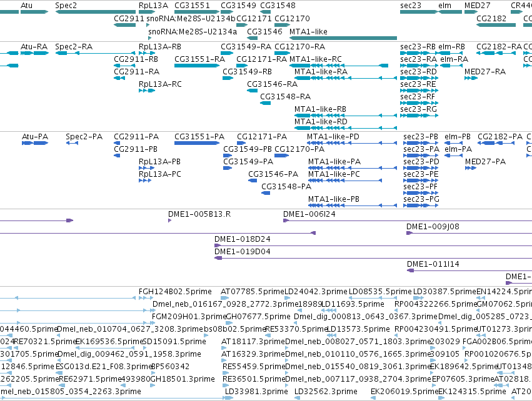Click EST GH18501.3prime label

[x=183, y=379]
